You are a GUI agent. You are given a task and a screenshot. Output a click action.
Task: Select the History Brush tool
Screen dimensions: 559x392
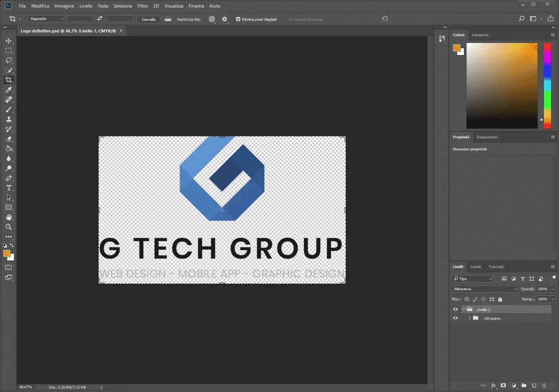coord(9,129)
